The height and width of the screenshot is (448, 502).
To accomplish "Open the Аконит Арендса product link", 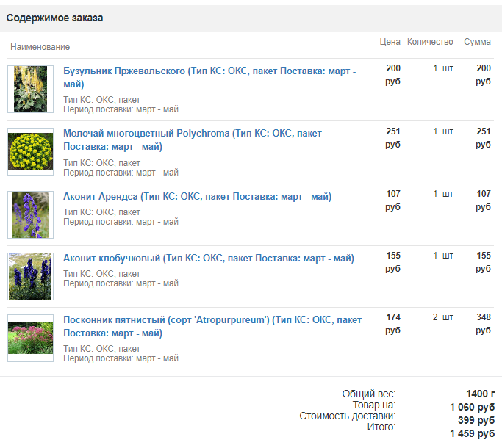I will click(197, 197).
